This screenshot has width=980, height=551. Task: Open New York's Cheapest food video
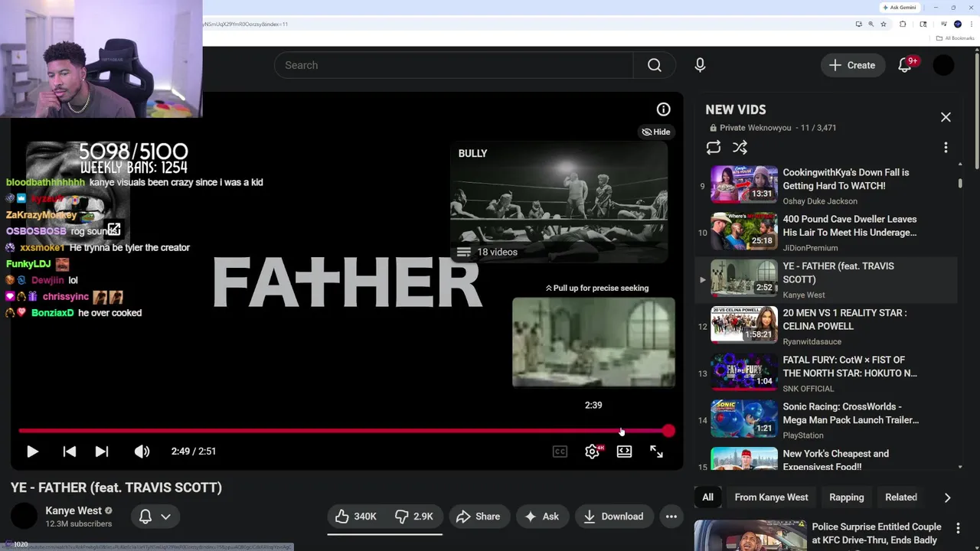[825, 459]
